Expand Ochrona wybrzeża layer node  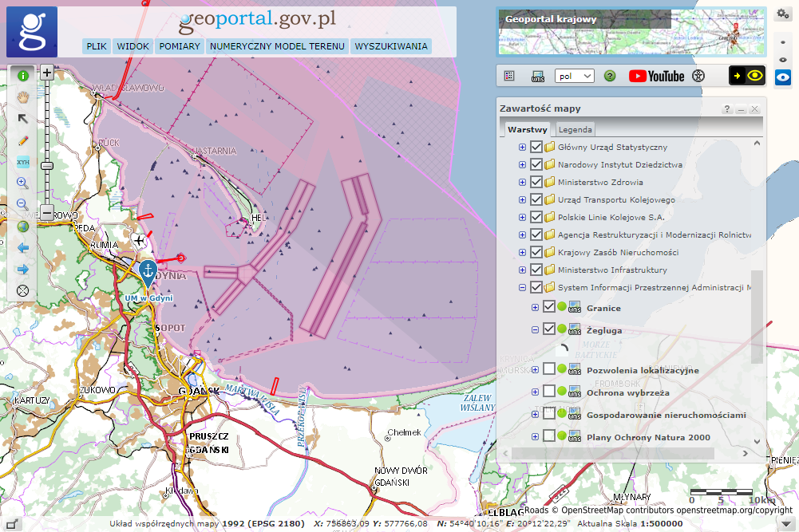535,392
